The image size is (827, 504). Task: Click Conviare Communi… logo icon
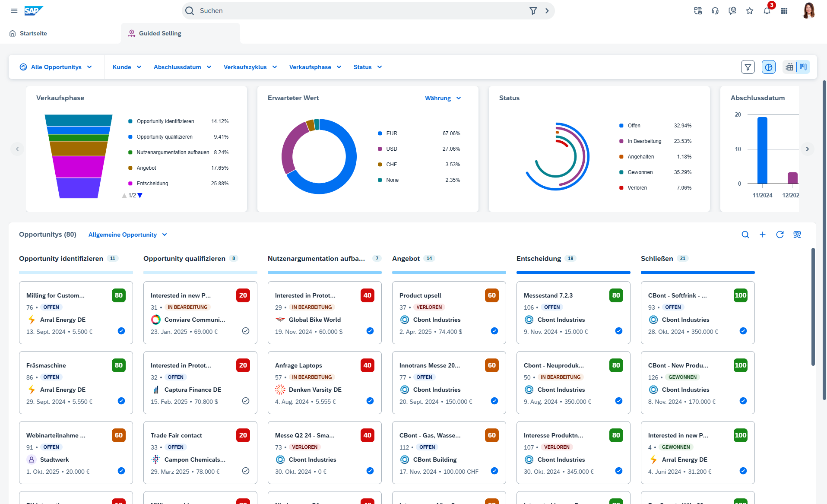[156, 320]
